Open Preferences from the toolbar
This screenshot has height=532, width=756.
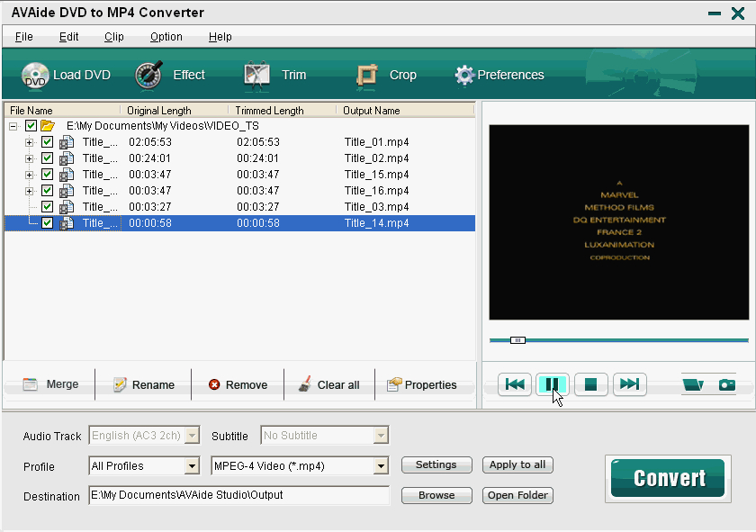(464, 76)
